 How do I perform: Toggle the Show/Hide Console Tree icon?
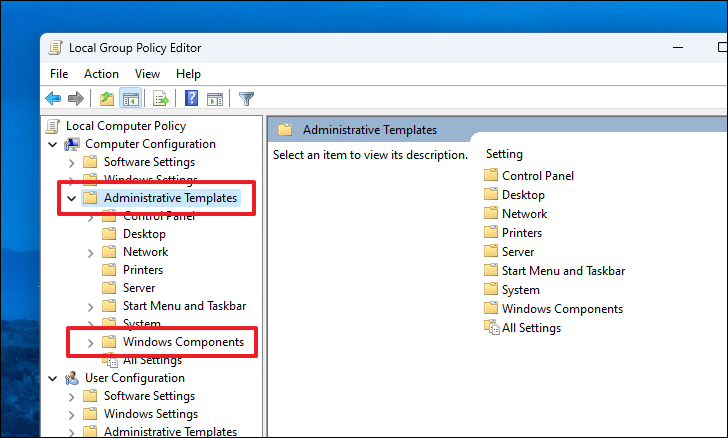click(x=130, y=98)
